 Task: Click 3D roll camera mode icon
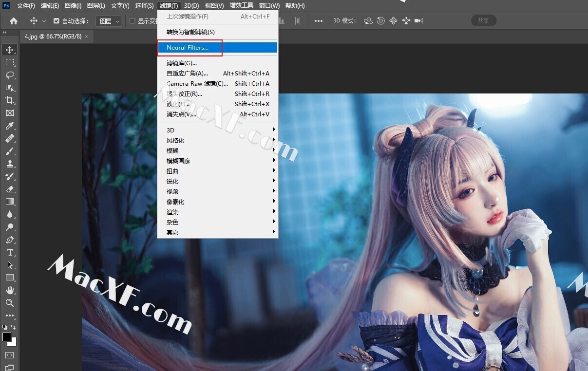click(x=381, y=21)
